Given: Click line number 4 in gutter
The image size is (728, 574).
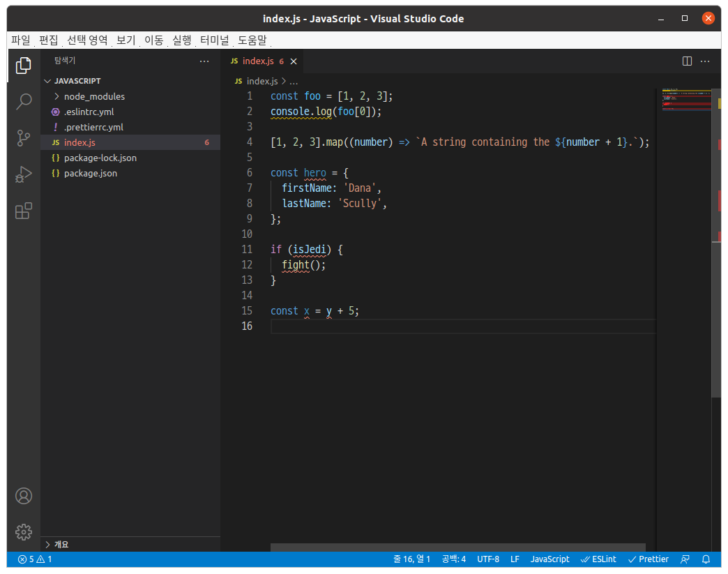Looking at the screenshot, I should 250,142.
